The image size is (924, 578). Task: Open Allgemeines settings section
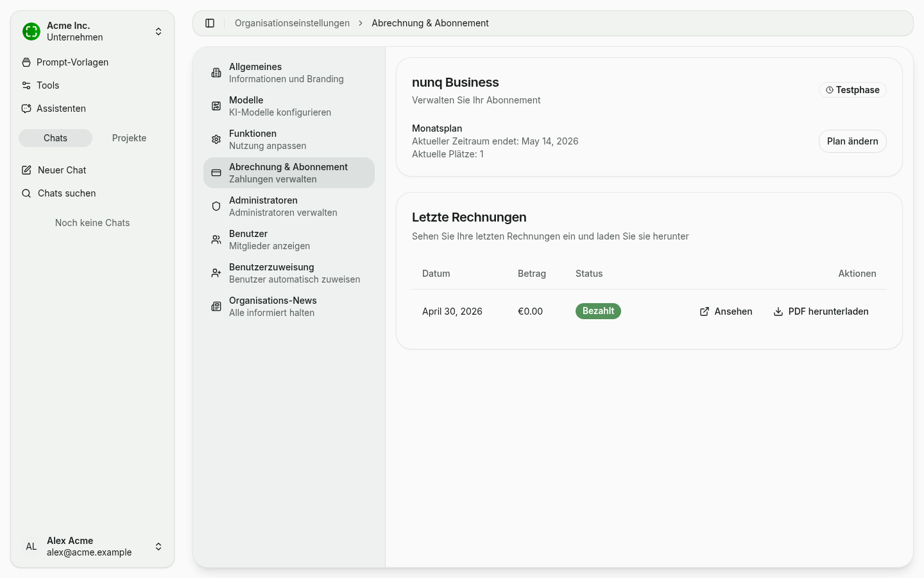click(x=289, y=73)
